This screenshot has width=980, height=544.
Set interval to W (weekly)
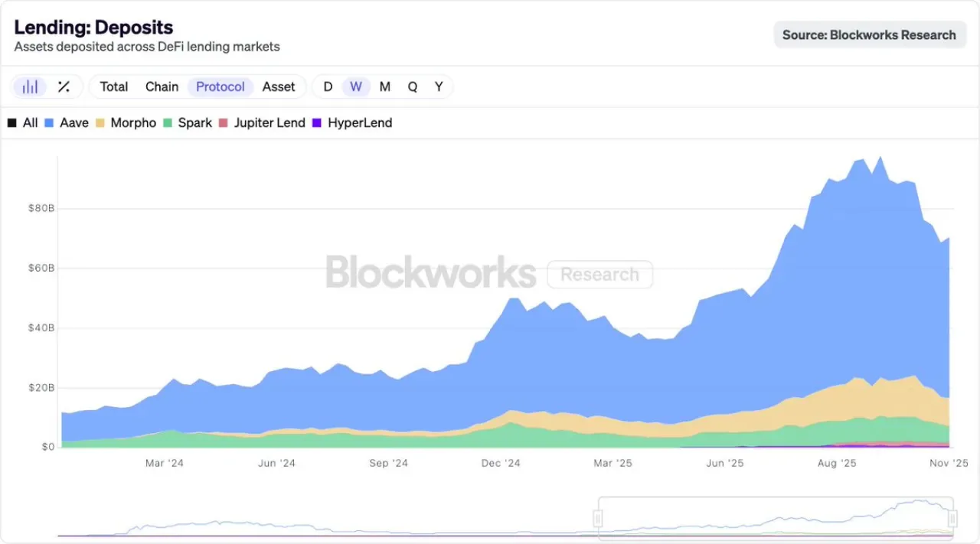click(356, 86)
